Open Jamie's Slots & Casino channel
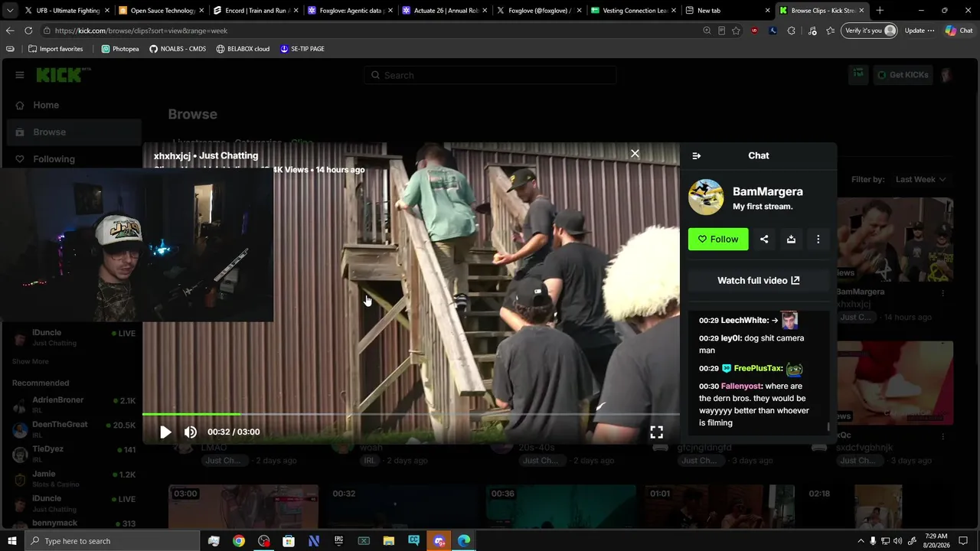 coord(74,479)
